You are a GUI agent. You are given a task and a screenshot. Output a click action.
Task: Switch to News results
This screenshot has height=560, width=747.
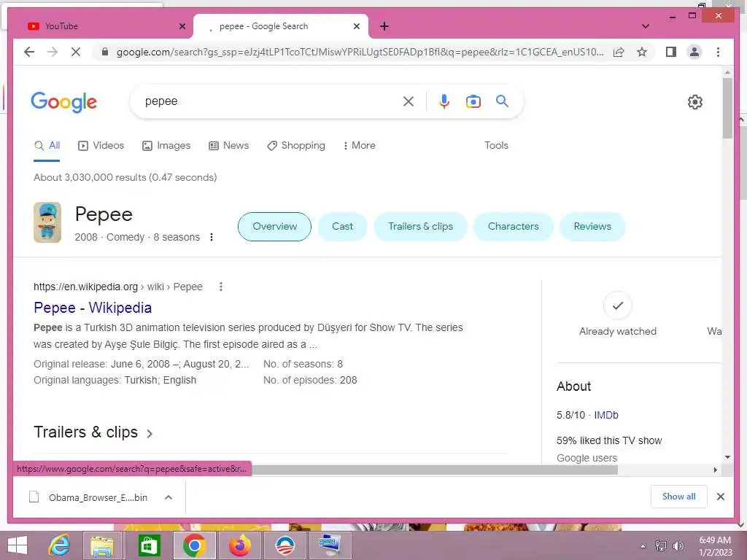pyautogui.click(x=228, y=145)
